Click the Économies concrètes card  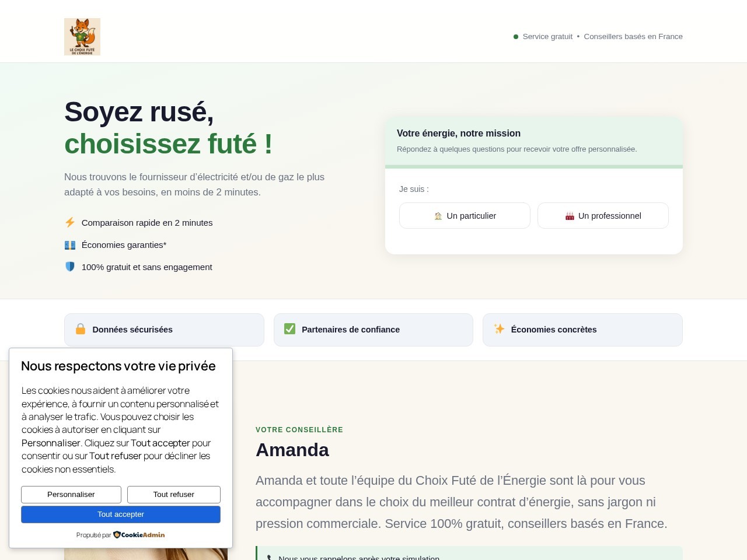coord(582,330)
